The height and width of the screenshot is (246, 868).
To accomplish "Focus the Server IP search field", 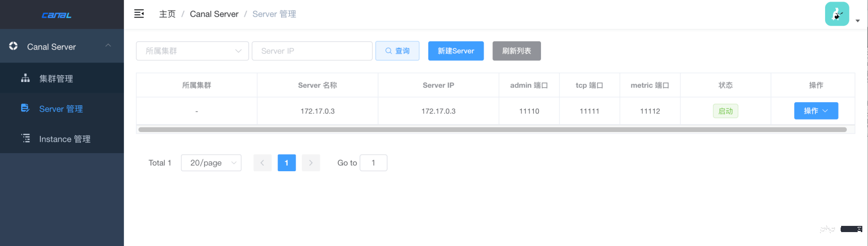I will 312,51.
